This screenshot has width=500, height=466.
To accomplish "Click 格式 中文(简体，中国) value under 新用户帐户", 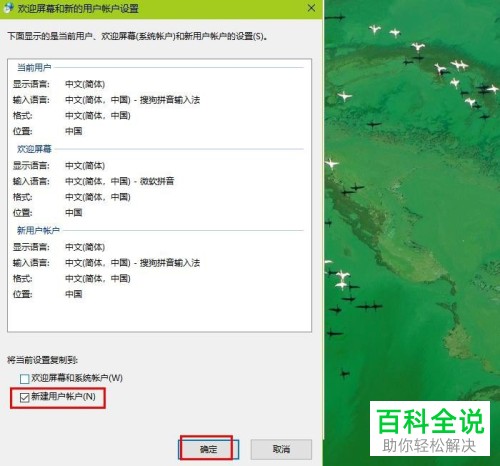I will coord(98,278).
